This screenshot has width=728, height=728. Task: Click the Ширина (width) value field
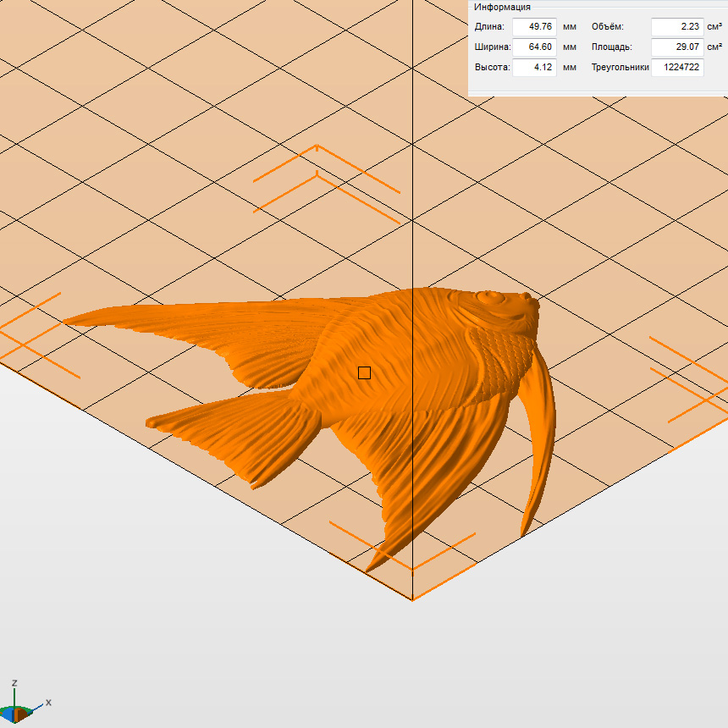[534, 47]
